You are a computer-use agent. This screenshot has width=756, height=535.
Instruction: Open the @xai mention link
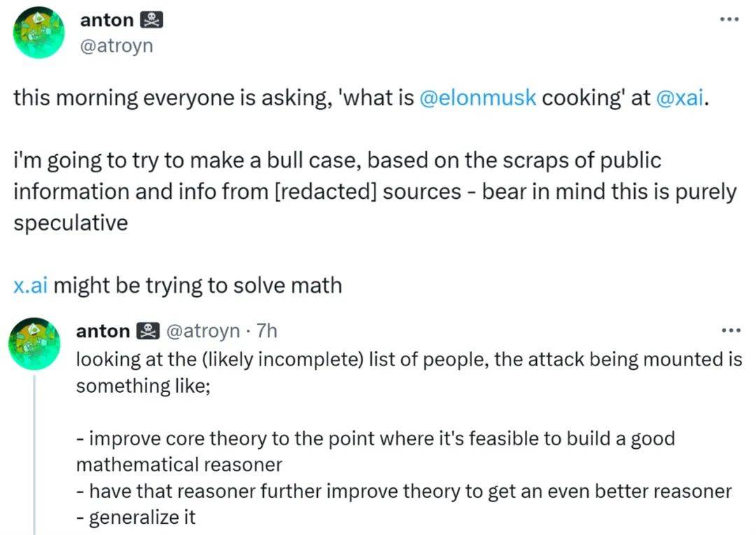[682, 98]
